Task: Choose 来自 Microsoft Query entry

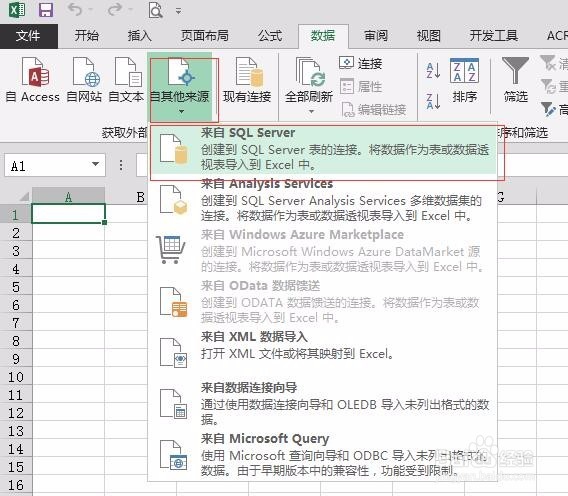Action: pyautogui.click(x=323, y=455)
